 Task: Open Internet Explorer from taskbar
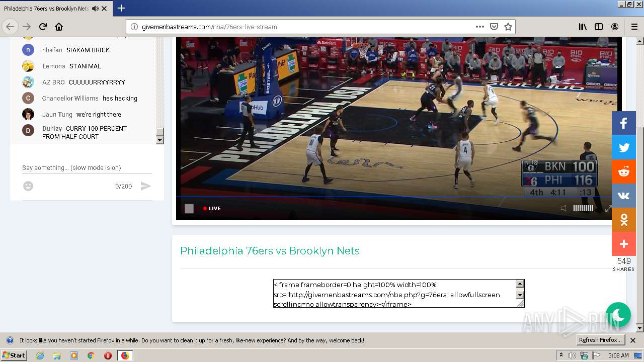pyautogui.click(x=40, y=355)
